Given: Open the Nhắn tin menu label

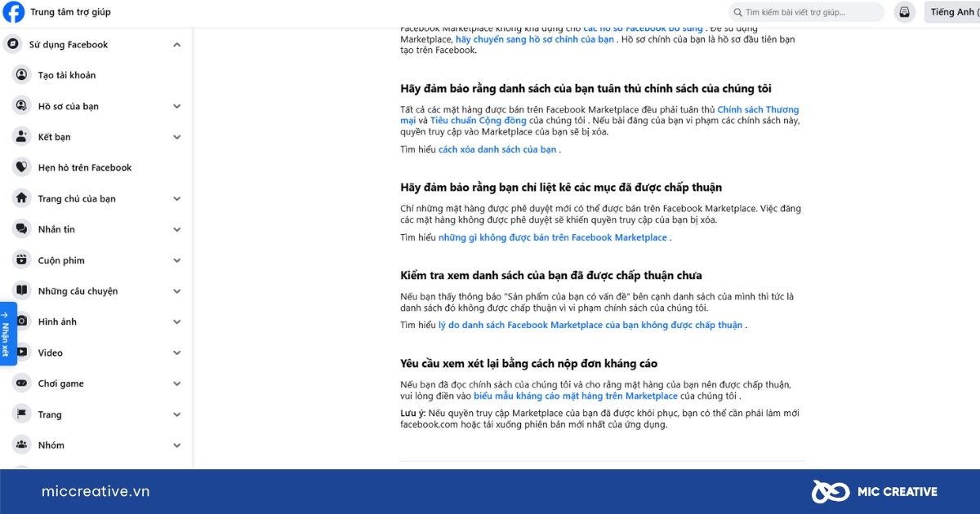Looking at the screenshot, I should click(56, 229).
